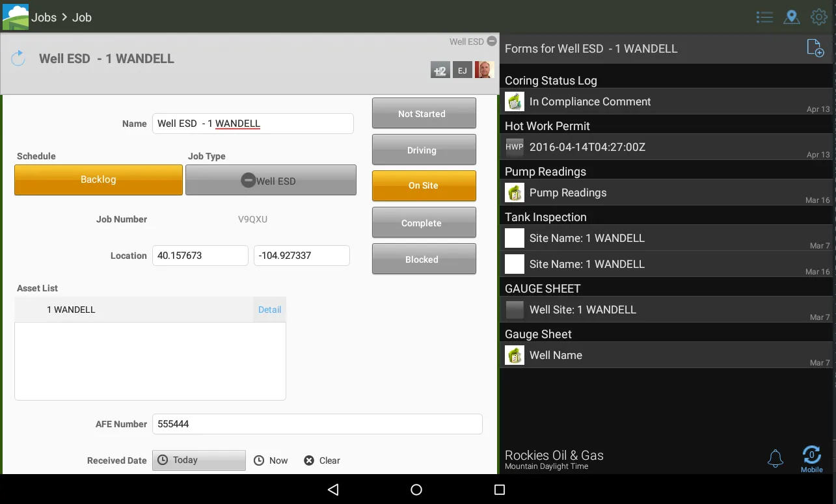Remove the Well ESD job type
Viewport: 836px width, 504px height.
tap(248, 179)
